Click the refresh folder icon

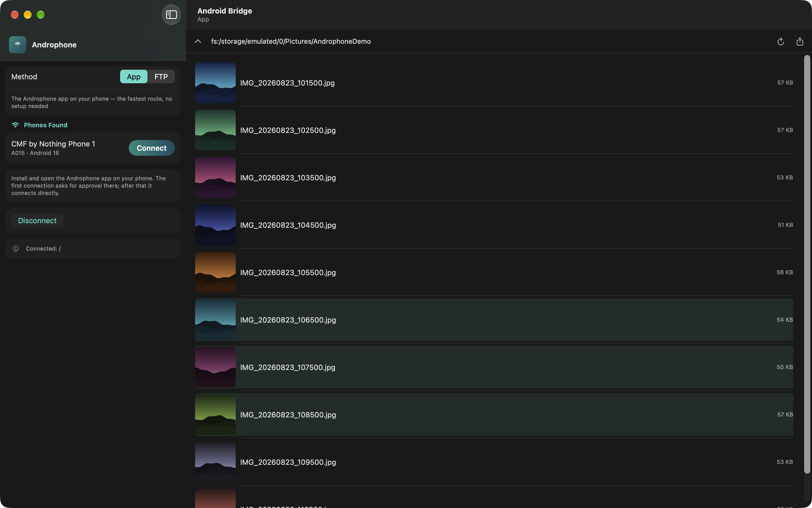[x=780, y=41]
